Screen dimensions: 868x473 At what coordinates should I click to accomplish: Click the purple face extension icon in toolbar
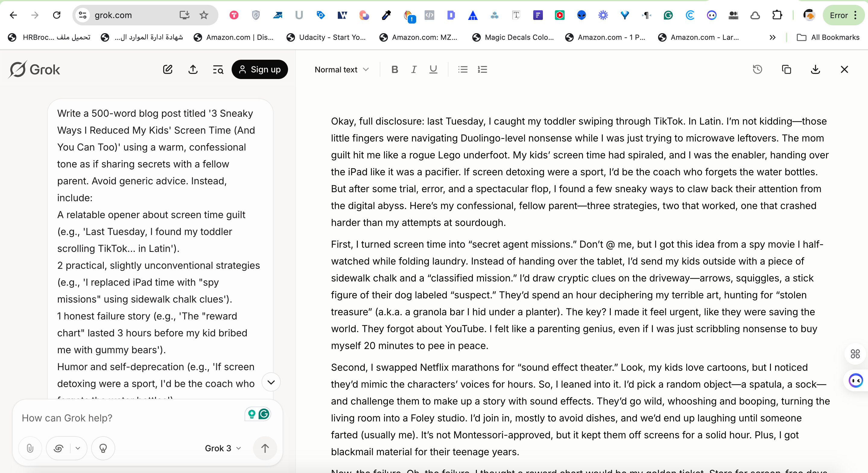tap(711, 15)
